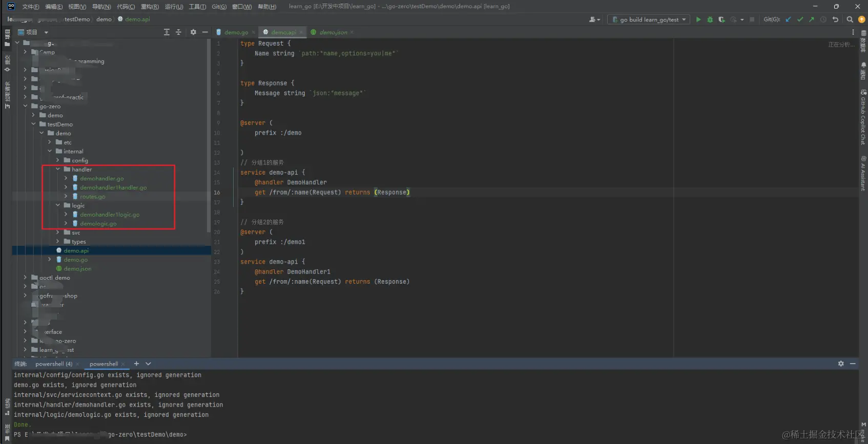Image resolution: width=868 pixels, height=444 pixels.
Task: Open editor tabs more options dots
Action: (x=853, y=32)
